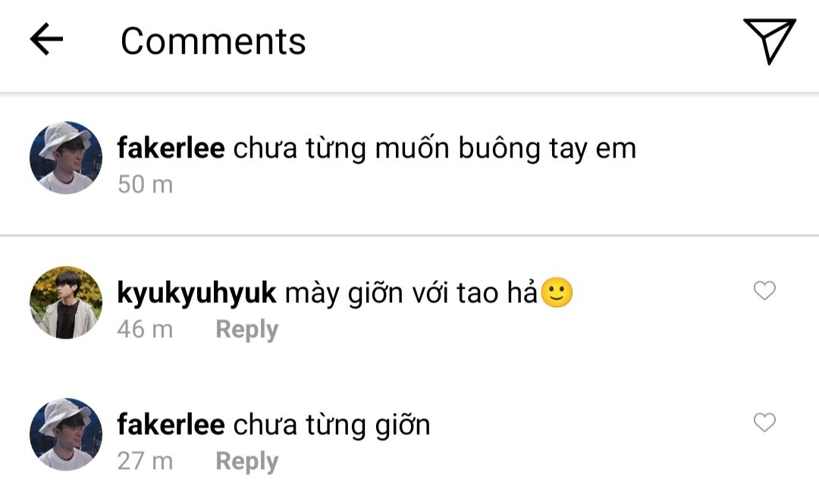Click the "46 m" comment timestamp
This screenshot has width=819, height=504.
coord(145,330)
